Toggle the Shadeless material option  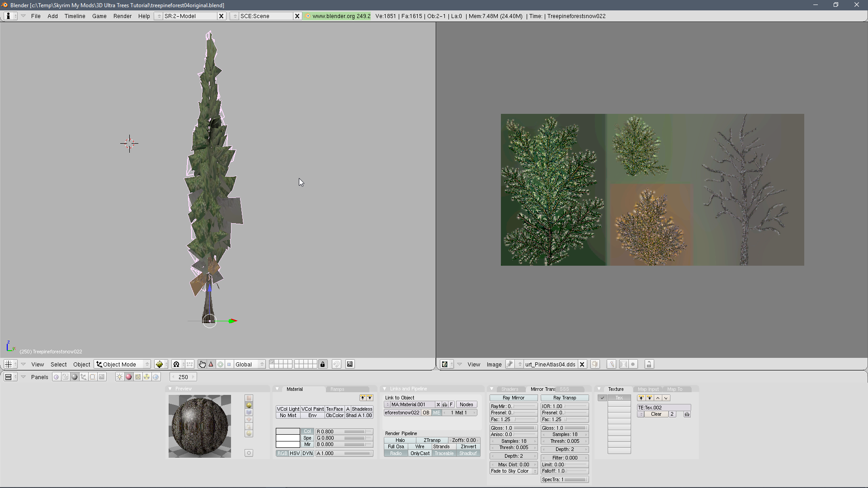coord(362,409)
